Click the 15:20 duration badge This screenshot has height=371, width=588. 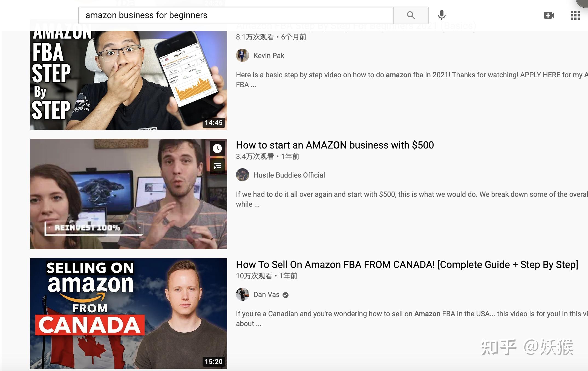pos(214,361)
